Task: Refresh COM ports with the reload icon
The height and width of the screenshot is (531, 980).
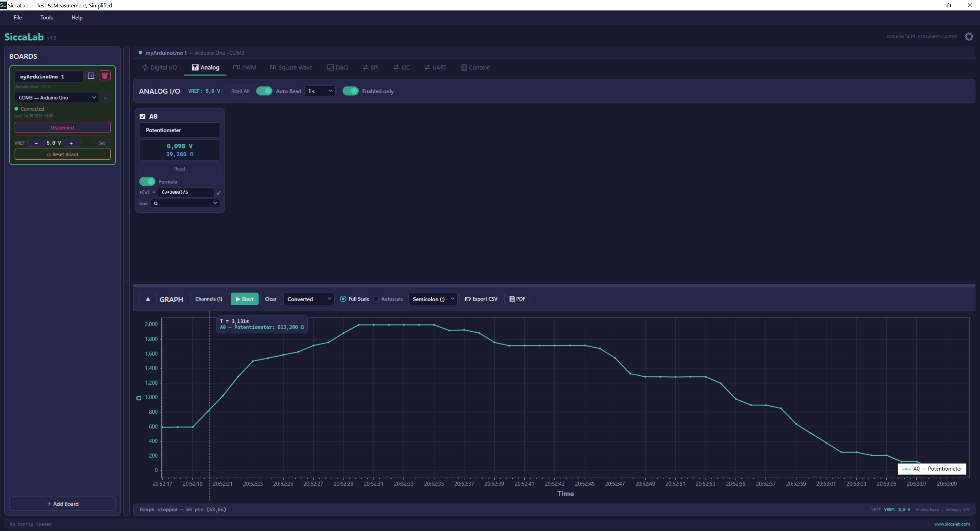Action: click(x=106, y=98)
